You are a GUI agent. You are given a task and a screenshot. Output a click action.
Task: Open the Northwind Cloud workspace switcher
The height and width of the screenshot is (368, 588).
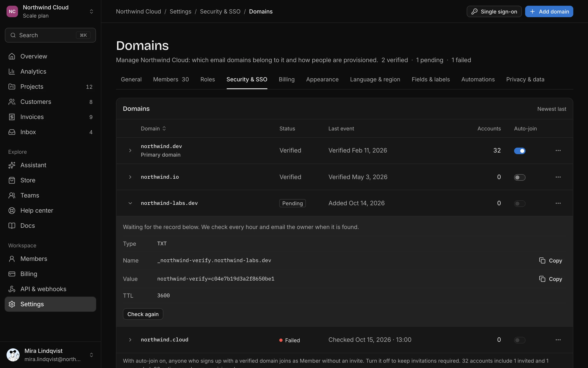[x=50, y=11]
